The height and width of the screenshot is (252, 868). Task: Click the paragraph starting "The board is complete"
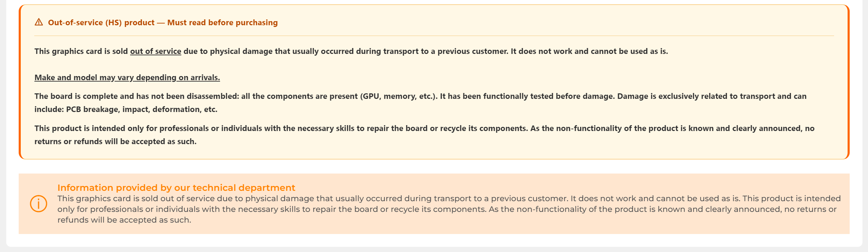[420, 103]
